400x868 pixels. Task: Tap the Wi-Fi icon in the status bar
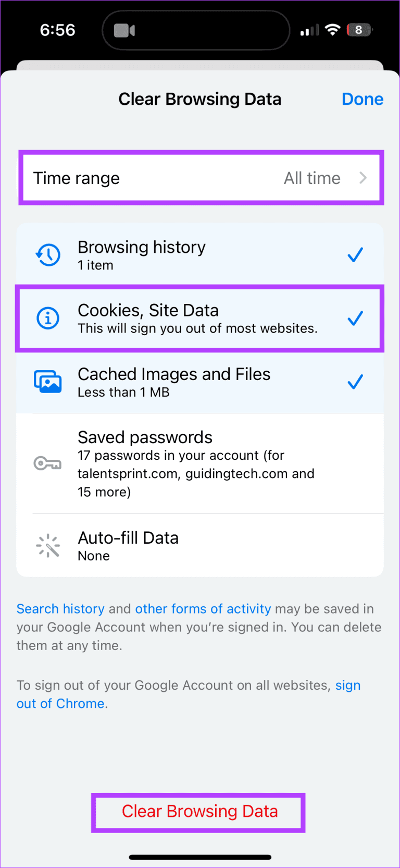click(333, 30)
